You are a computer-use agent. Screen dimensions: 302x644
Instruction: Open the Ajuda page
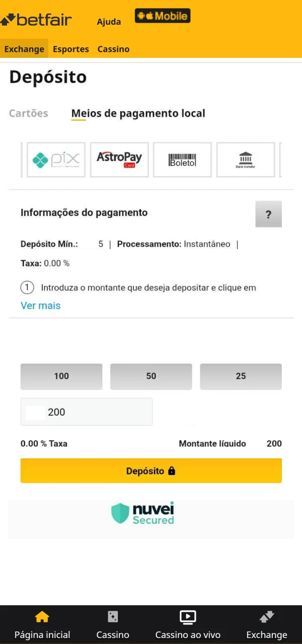tap(109, 22)
